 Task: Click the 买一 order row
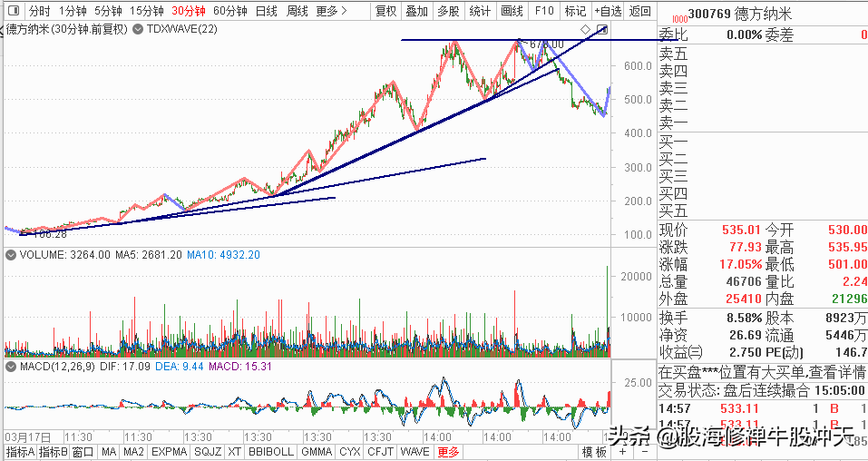pyautogui.click(x=763, y=142)
